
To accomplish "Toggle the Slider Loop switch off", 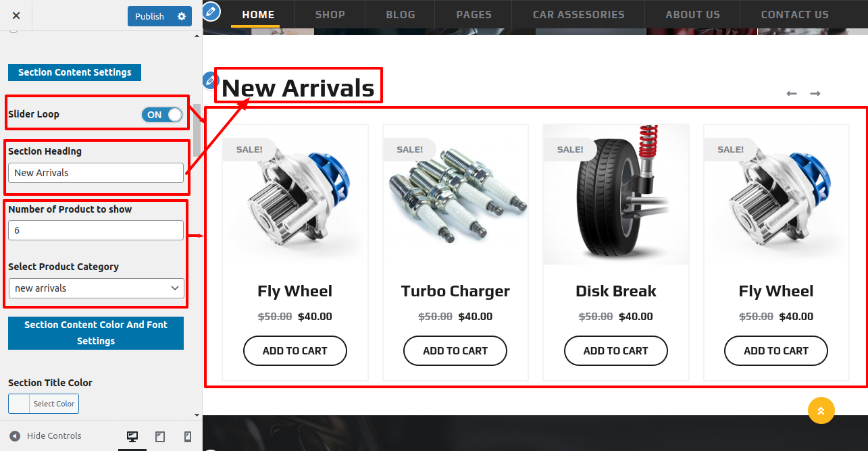I will [x=162, y=115].
